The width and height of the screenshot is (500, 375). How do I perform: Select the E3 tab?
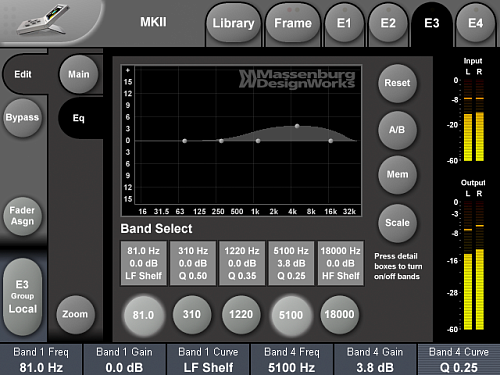[x=432, y=23]
